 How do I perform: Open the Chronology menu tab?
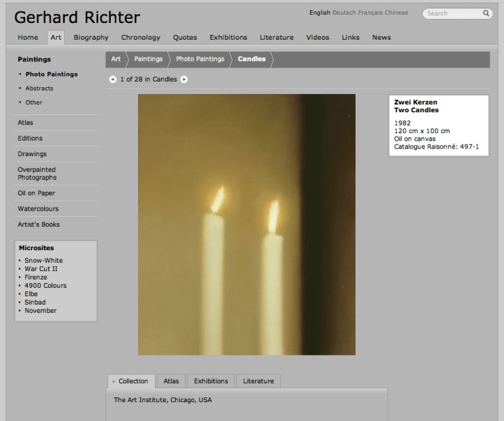140,38
